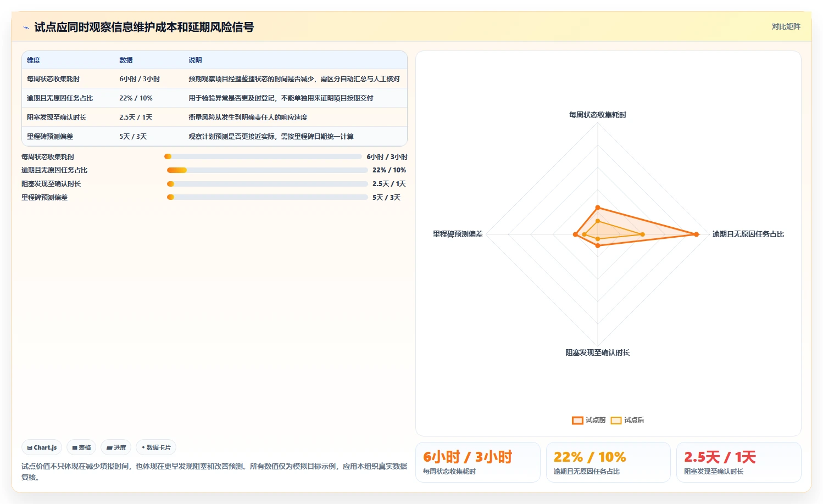823x504 pixels.
Task: Click table value 2.5天 / 1天
Action: 136,117
